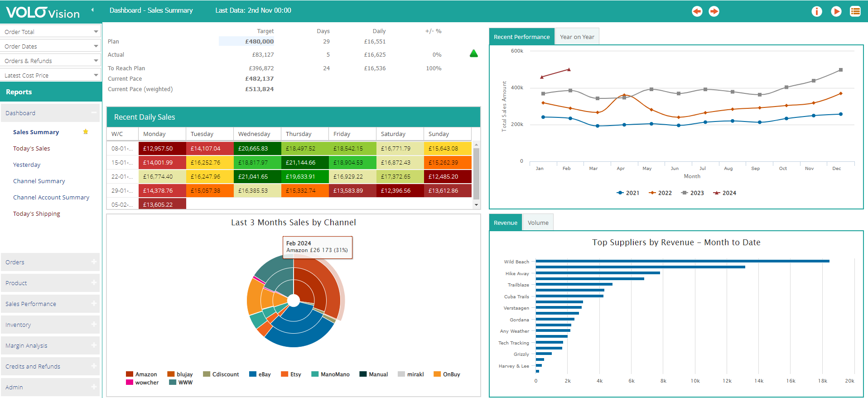868x398 pixels.
Task: Open the Order Total dropdown
Action: 51,32
